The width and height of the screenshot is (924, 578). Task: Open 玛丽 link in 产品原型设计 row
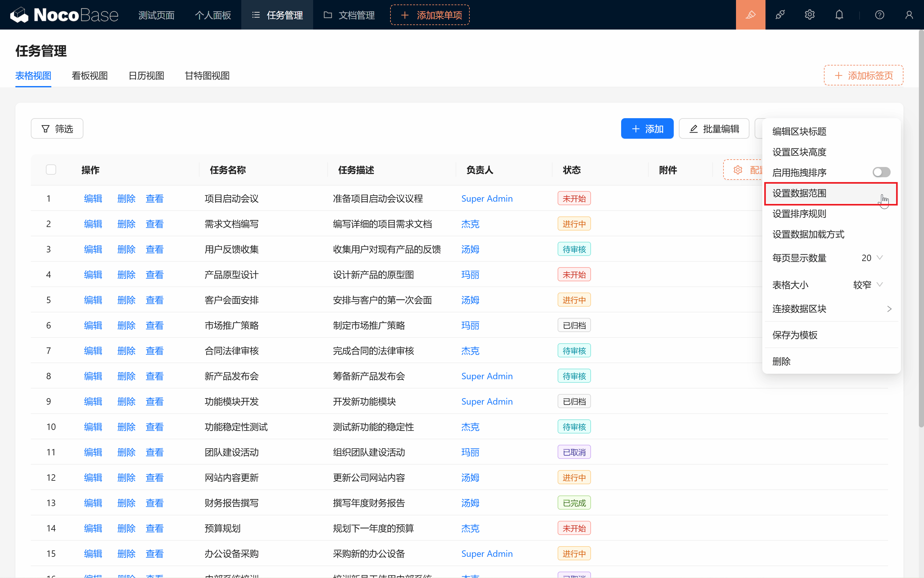point(470,275)
